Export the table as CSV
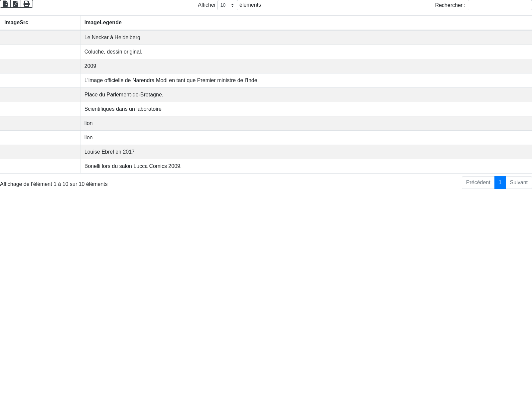This screenshot has width=532, height=399. click(5, 4)
